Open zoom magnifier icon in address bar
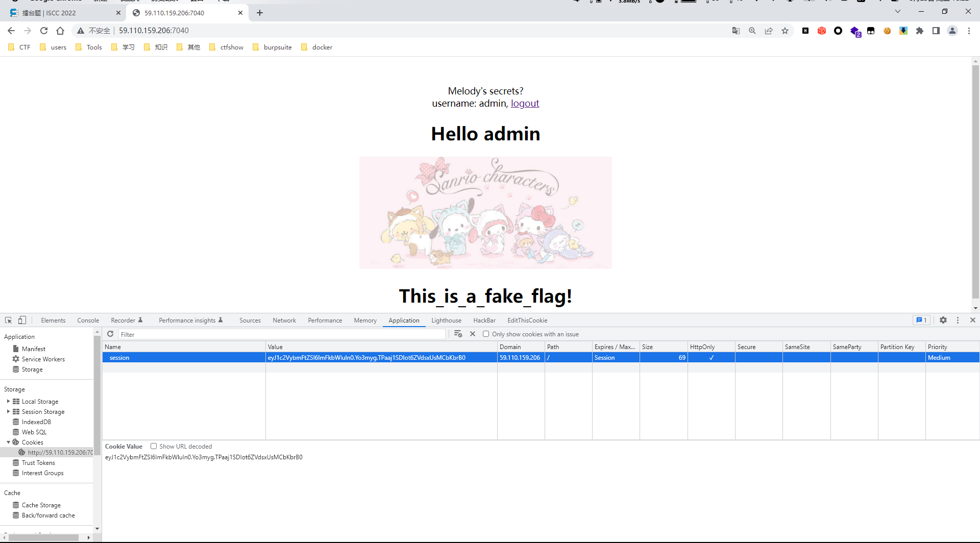 [752, 31]
